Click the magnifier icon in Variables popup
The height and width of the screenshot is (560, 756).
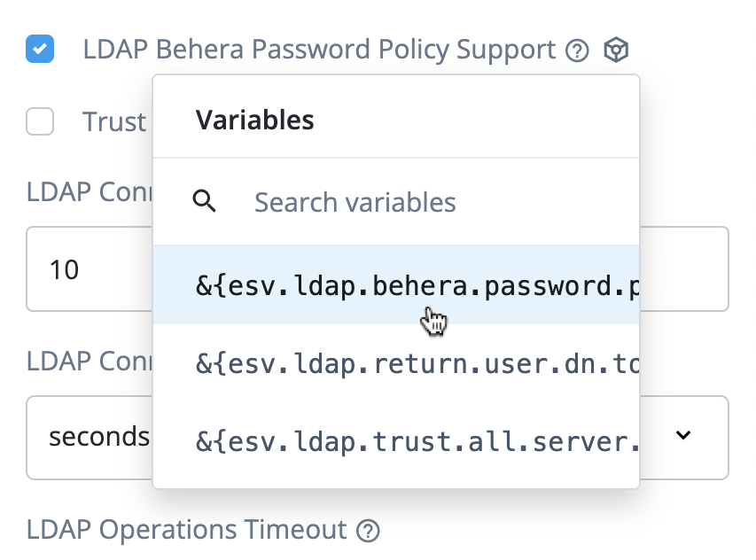pyautogui.click(x=205, y=202)
